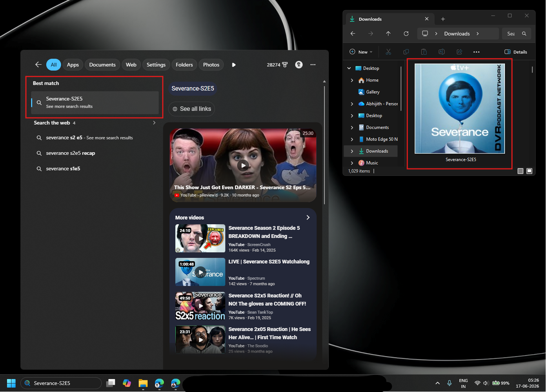Screen dimensions: 546x392
Task: Open the ScreenCrush breakdown video thumbnail
Action: coord(200,238)
